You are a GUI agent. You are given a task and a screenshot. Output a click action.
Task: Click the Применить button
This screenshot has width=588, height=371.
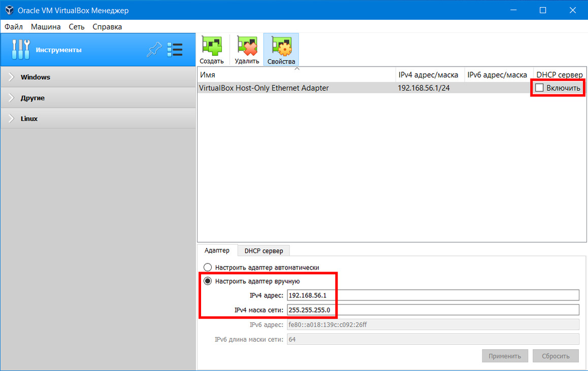coord(505,356)
